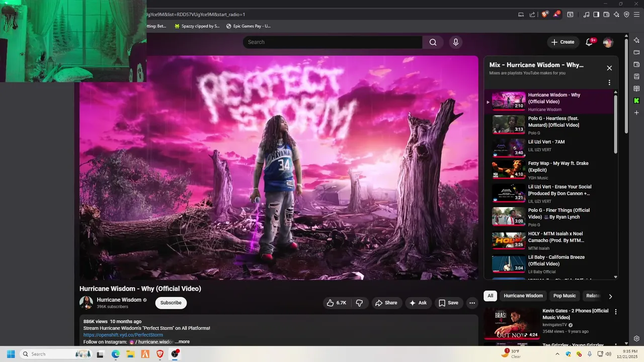Save the video to a playlist

(x=449, y=303)
